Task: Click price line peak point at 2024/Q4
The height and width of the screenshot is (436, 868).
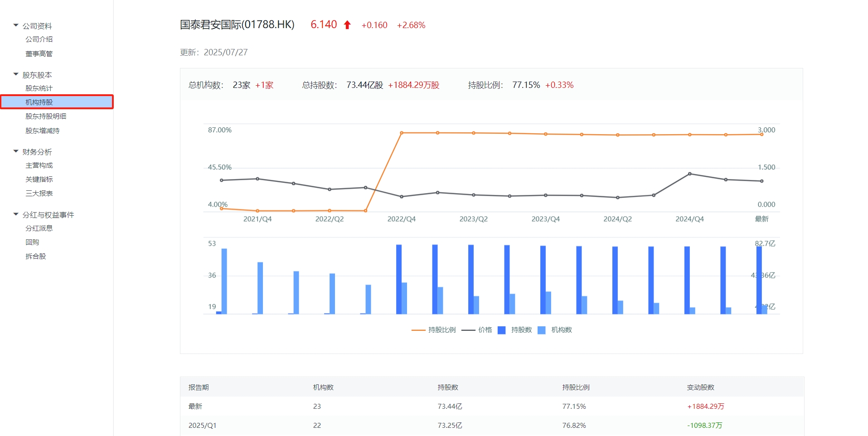Action: tap(690, 174)
